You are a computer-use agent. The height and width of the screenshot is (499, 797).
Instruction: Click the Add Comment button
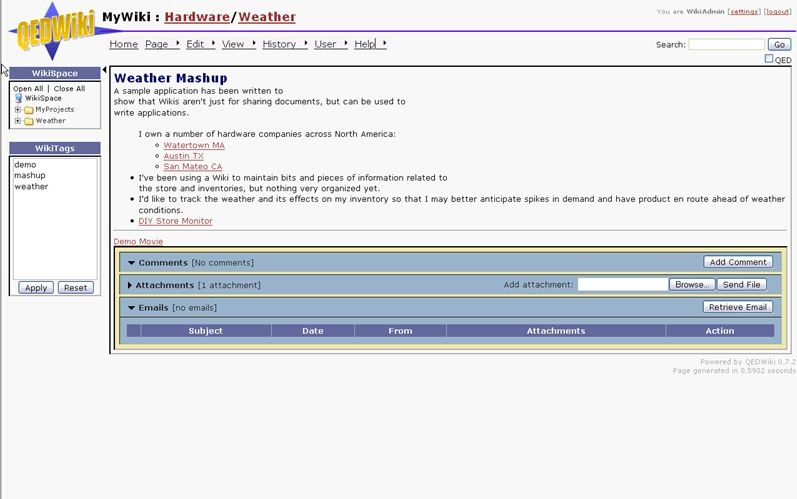pos(738,262)
